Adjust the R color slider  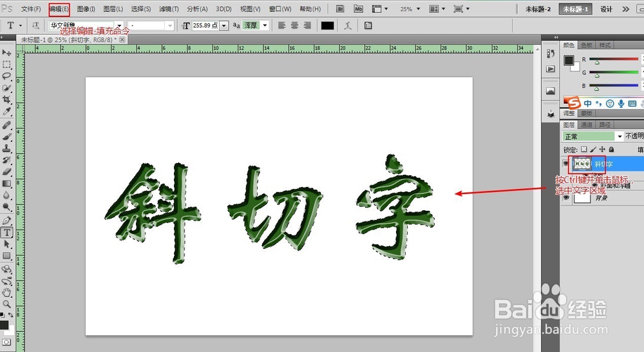coord(597,63)
